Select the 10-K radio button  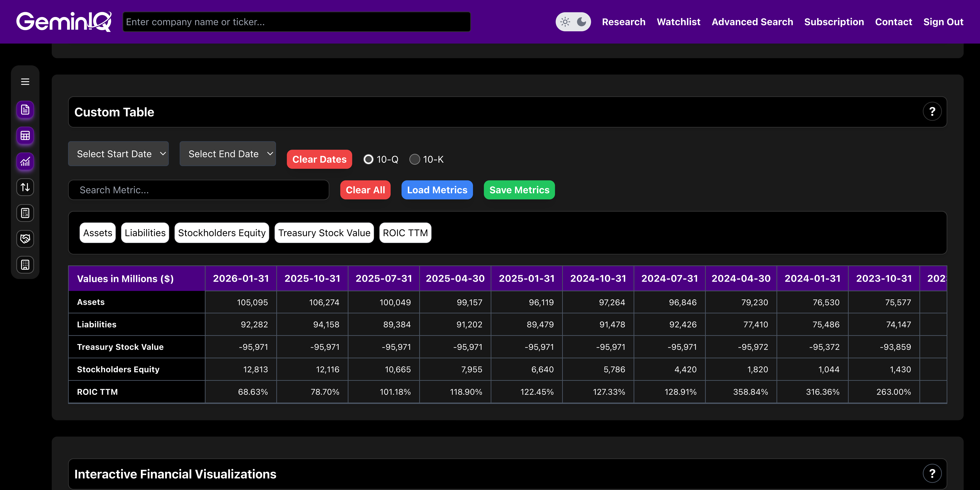point(414,159)
